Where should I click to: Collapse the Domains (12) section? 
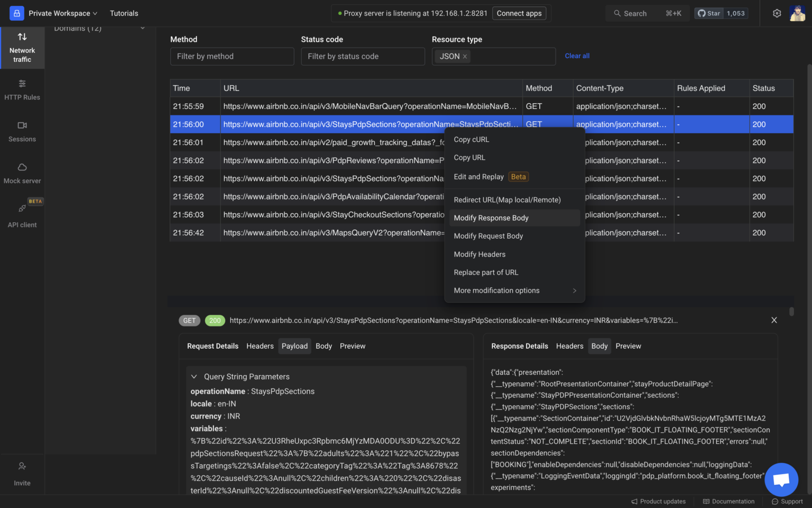click(142, 28)
